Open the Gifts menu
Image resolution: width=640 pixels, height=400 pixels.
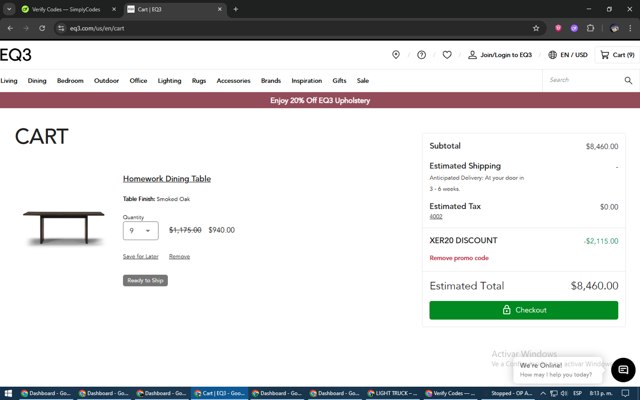(x=339, y=81)
